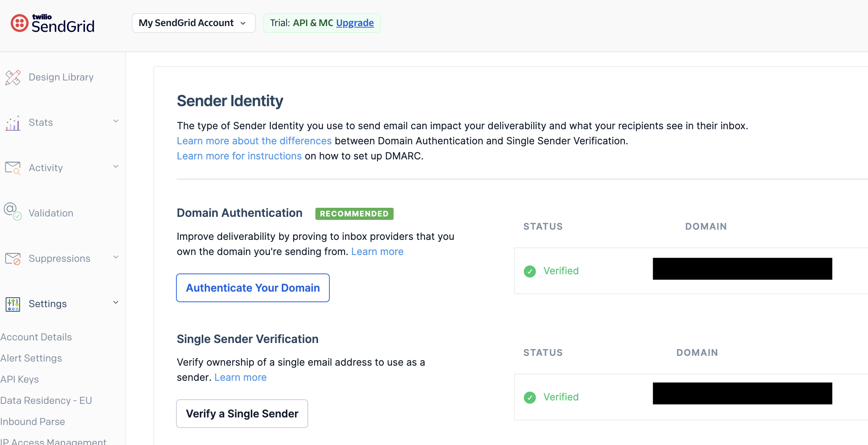This screenshot has height=445, width=868.
Task: Click Domain Authentication green verified checkmark
Action: point(530,271)
